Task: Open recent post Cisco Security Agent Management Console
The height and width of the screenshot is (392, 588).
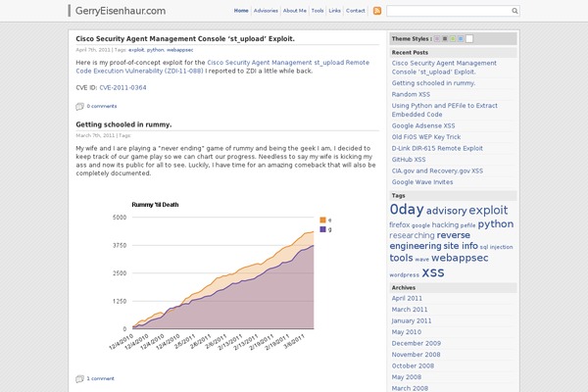Action: pyautogui.click(x=444, y=68)
